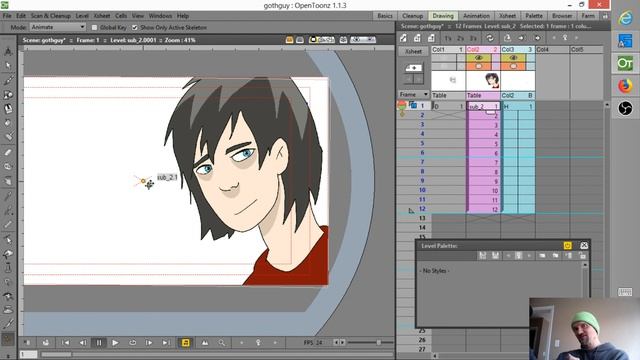Select the sub_2 cell at frame 1
640x360 pixels.
pyautogui.click(x=483, y=106)
